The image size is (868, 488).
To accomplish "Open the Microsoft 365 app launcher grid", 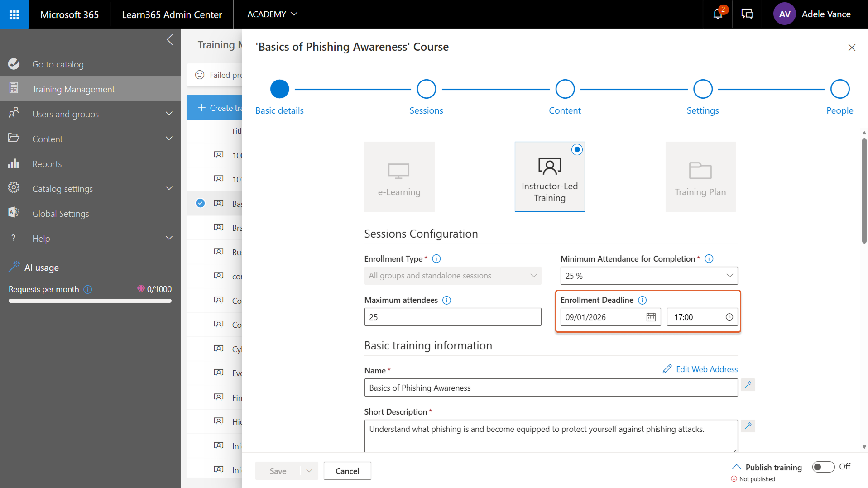I will pos(14,14).
